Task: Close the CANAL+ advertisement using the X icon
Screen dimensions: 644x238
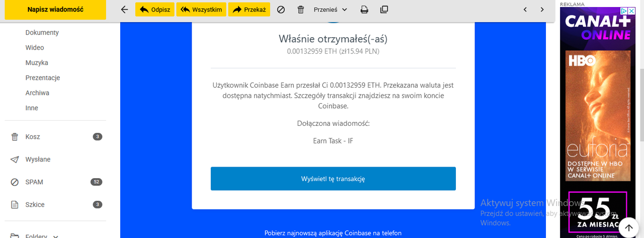Action: [x=631, y=11]
